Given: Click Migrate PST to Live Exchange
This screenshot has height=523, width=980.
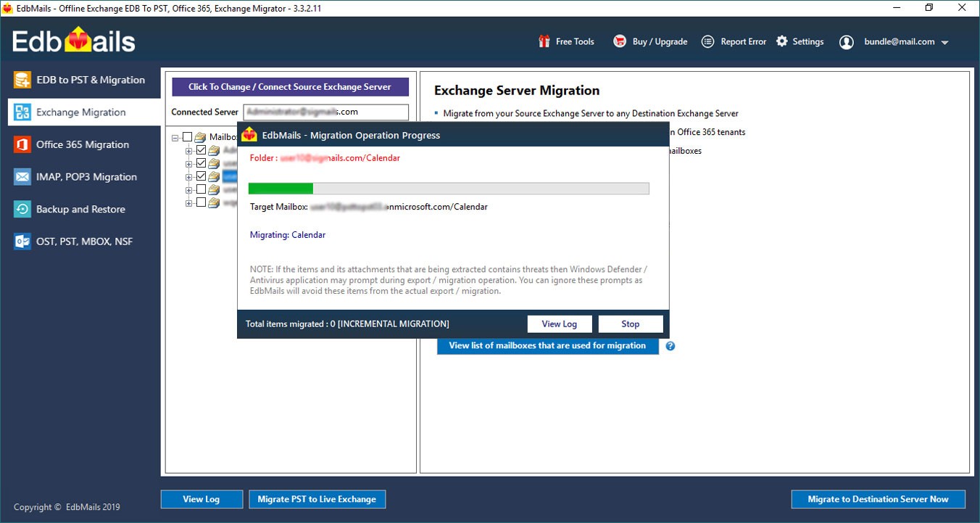Looking at the screenshot, I should [x=317, y=499].
